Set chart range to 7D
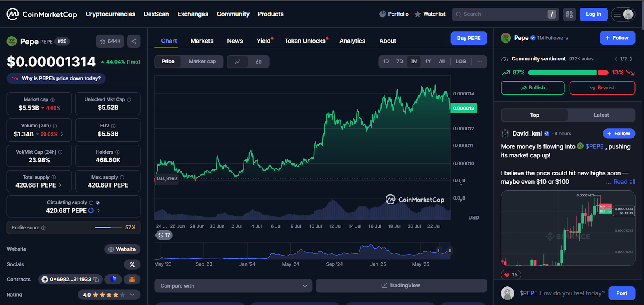 (x=399, y=62)
